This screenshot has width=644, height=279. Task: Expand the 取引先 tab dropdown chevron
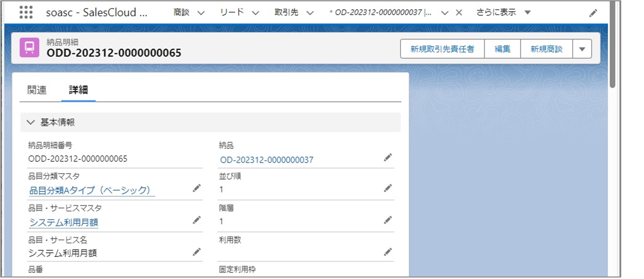point(310,13)
